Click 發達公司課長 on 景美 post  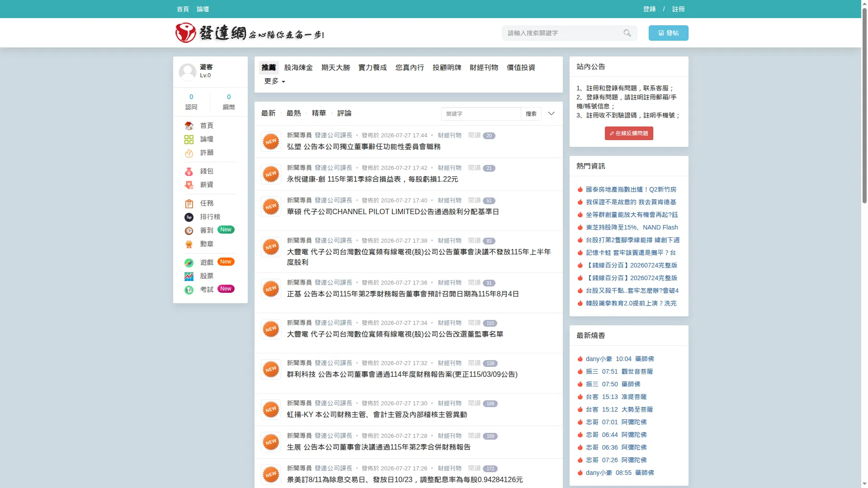tap(333, 468)
